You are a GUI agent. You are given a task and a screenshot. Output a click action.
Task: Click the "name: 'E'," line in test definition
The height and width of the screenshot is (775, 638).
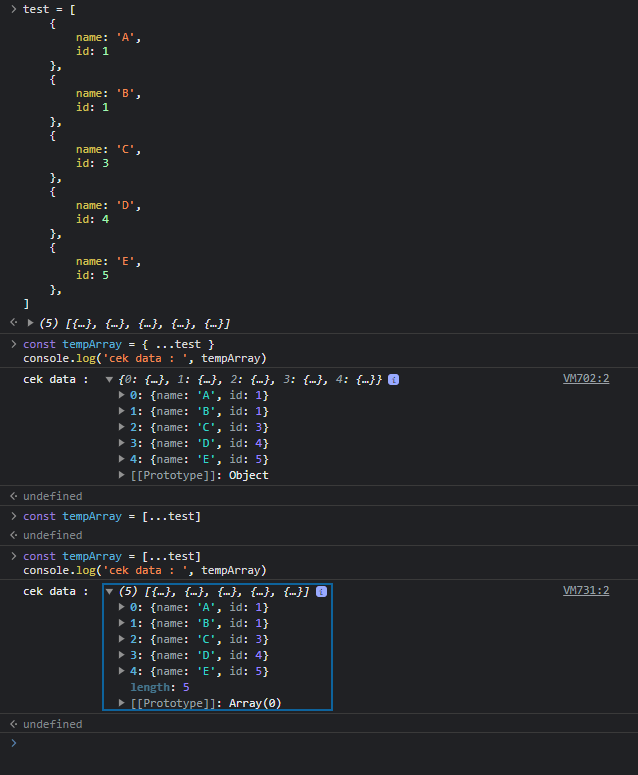(108, 261)
